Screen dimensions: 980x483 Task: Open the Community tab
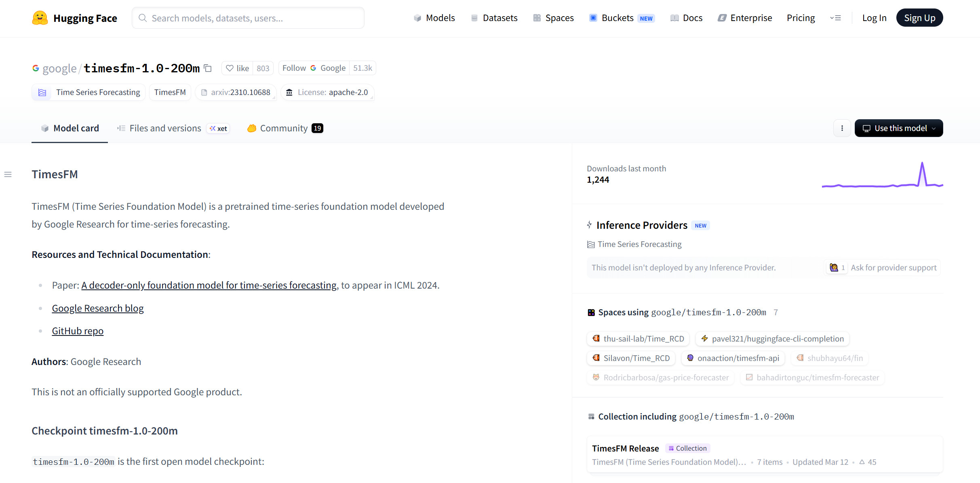click(284, 128)
